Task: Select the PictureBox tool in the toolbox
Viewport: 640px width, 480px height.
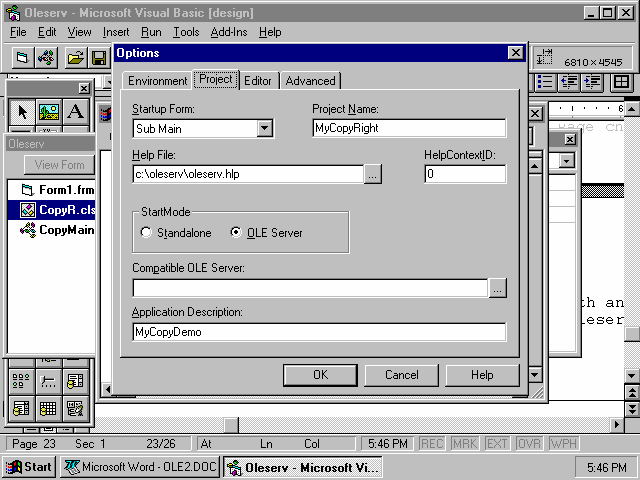Action: click(48, 112)
